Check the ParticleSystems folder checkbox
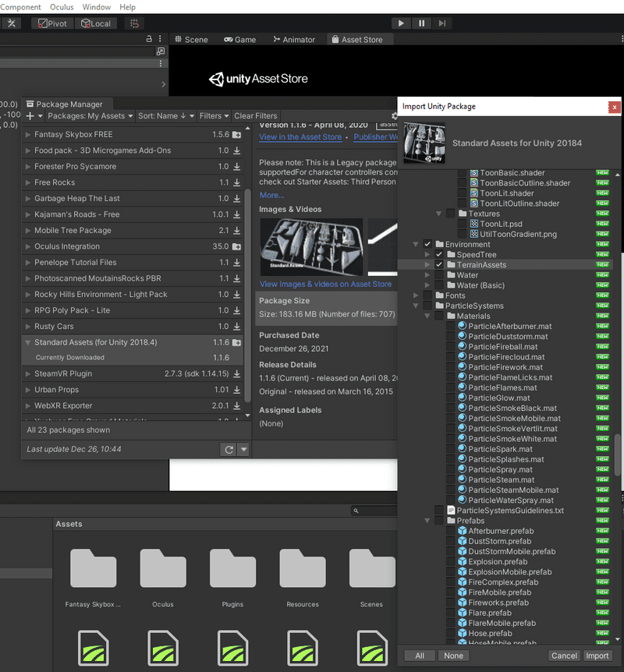The width and height of the screenshot is (624, 672). 427,306
